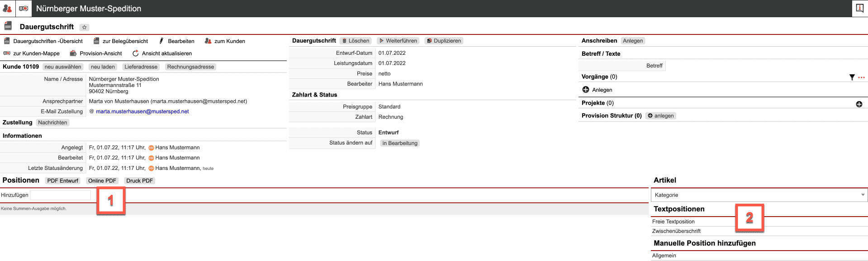The image size is (868, 261).
Task: Select Freie Textposition
Action: (673, 222)
